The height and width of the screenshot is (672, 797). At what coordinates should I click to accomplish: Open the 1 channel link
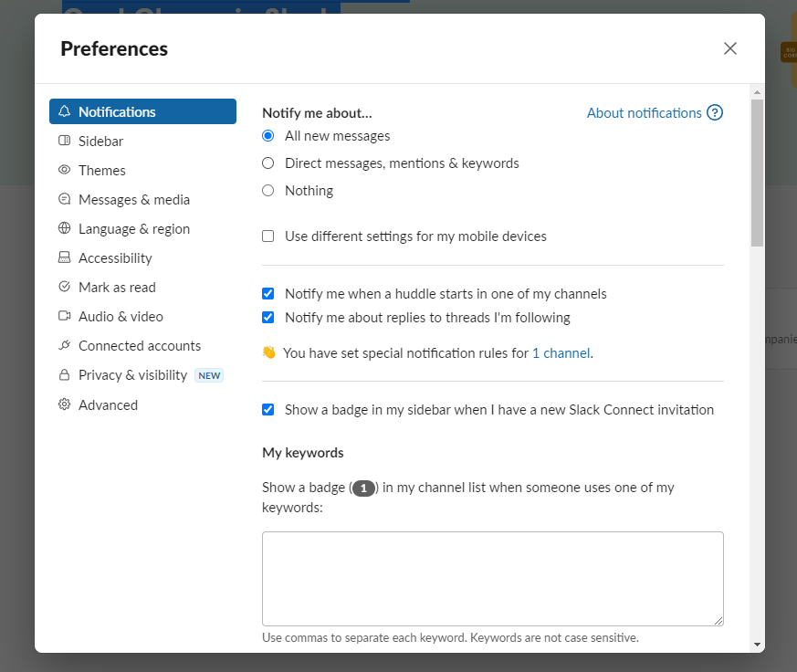pos(561,352)
